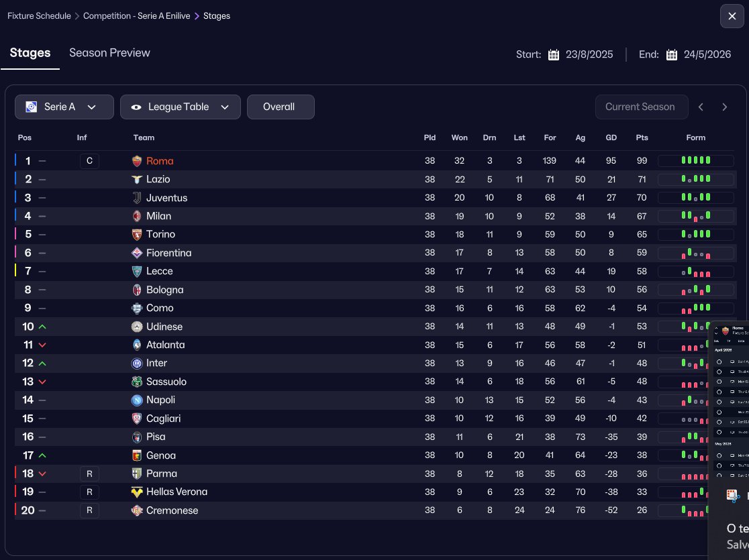Click the Overall filter button

(x=281, y=107)
